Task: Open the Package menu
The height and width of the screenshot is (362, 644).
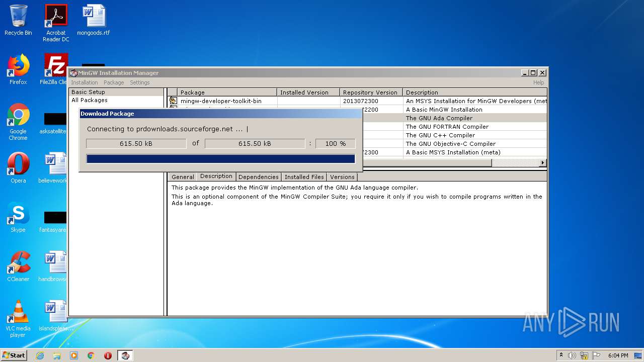Action: 114,82
